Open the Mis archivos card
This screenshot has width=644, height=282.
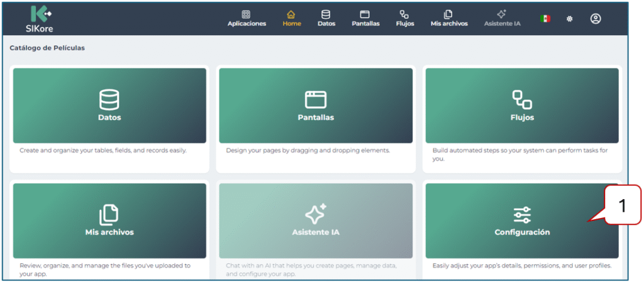tap(109, 220)
